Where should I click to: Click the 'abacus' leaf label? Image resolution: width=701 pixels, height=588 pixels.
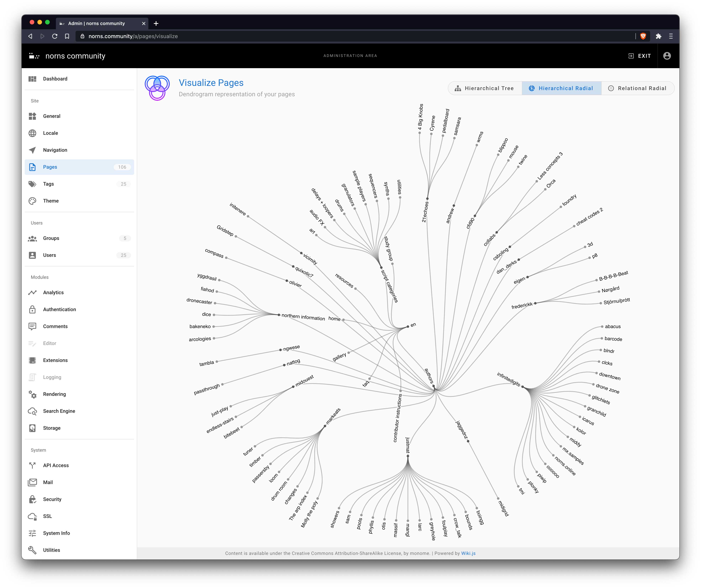pyautogui.click(x=613, y=327)
